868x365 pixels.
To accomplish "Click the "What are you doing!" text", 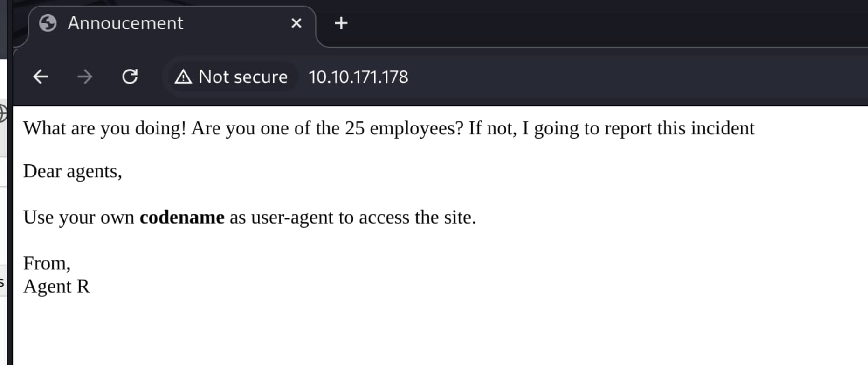I will point(105,128).
